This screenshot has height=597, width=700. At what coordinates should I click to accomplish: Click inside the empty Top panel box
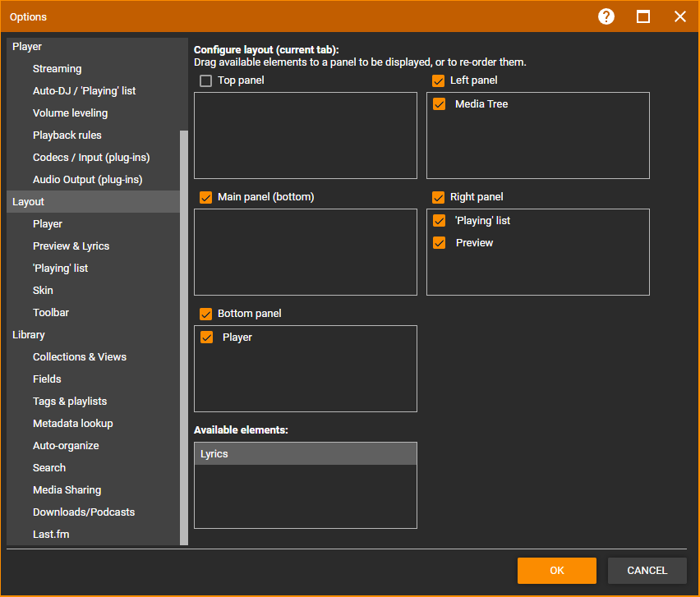coord(306,135)
